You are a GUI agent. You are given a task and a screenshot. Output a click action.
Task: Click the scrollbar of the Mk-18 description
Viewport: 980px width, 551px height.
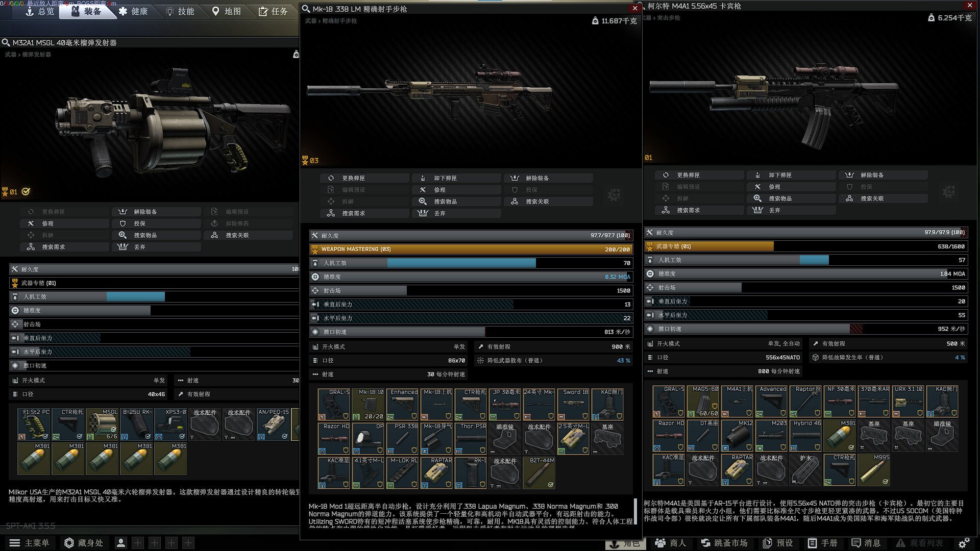[x=635, y=511]
